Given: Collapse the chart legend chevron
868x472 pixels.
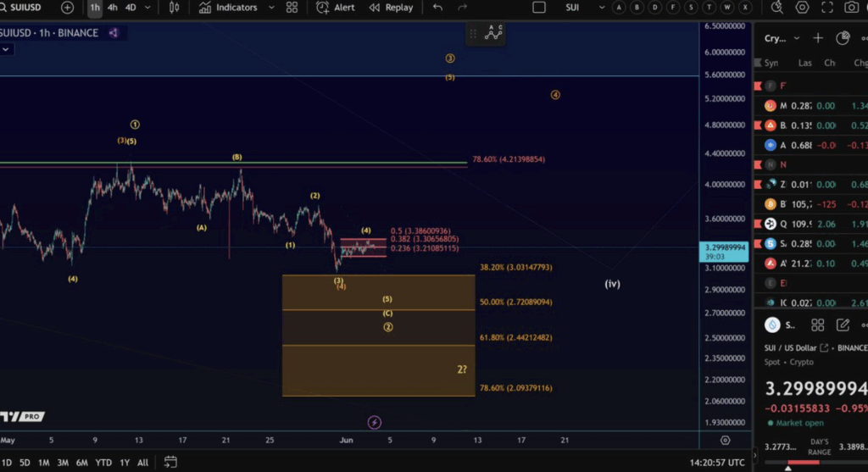Looking at the screenshot, I should pos(6,49).
